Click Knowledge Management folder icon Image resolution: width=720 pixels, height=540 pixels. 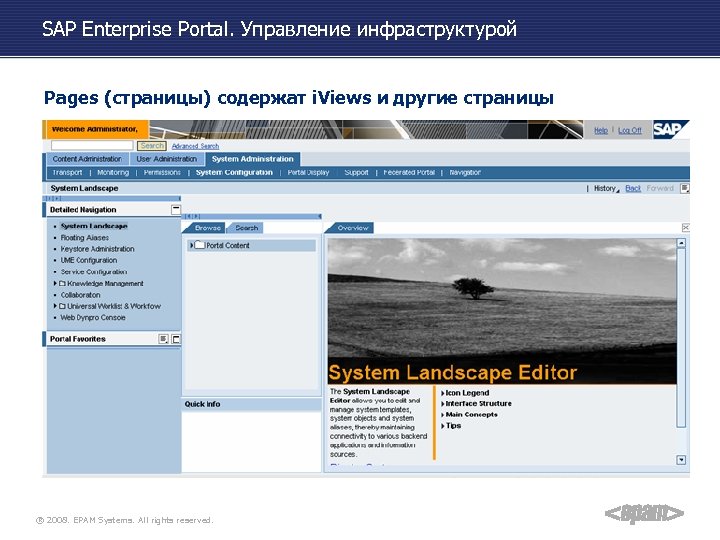[62, 284]
